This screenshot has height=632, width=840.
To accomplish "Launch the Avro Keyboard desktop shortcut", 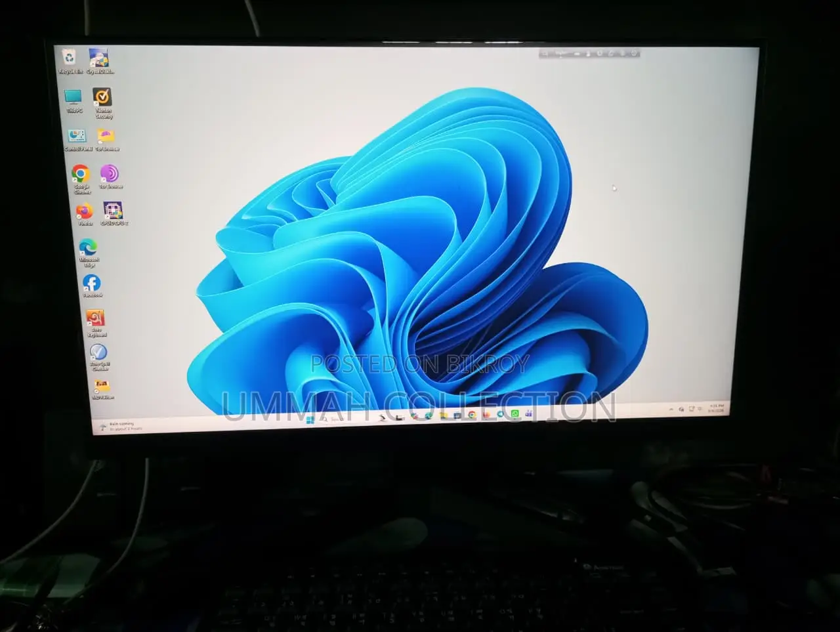I will (96, 322).
